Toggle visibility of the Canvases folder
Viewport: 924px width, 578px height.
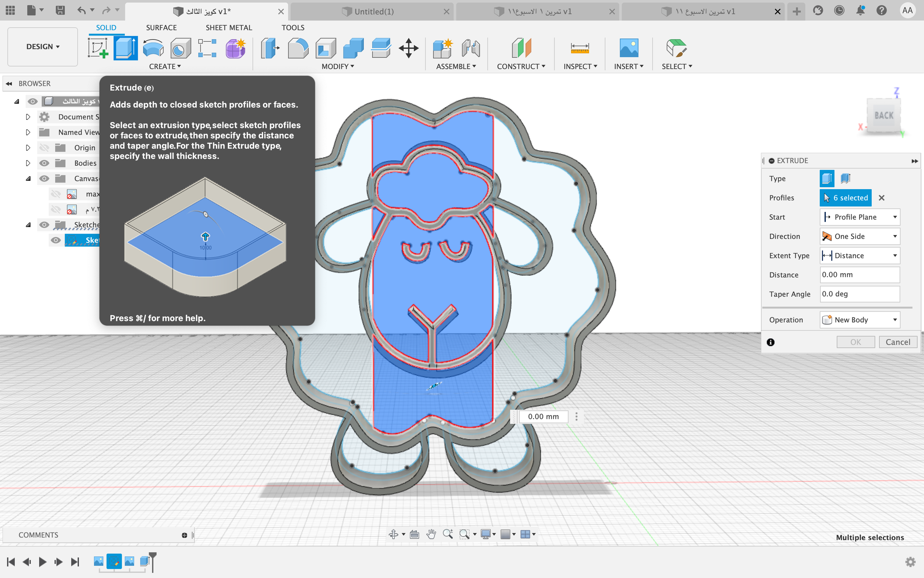(x=44, y=178)
